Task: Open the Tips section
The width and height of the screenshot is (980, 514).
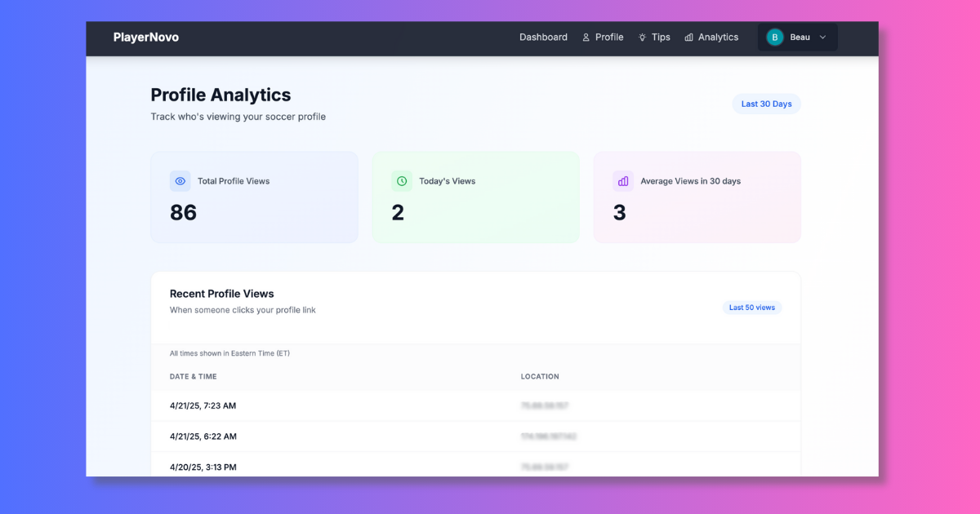Action: [661, 37]
